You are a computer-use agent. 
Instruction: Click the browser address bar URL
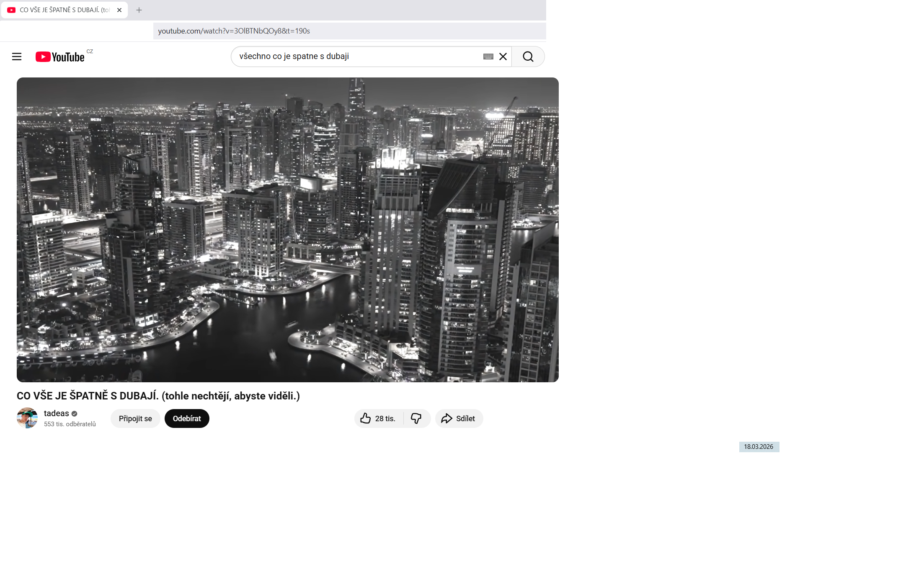click(234, 31)
